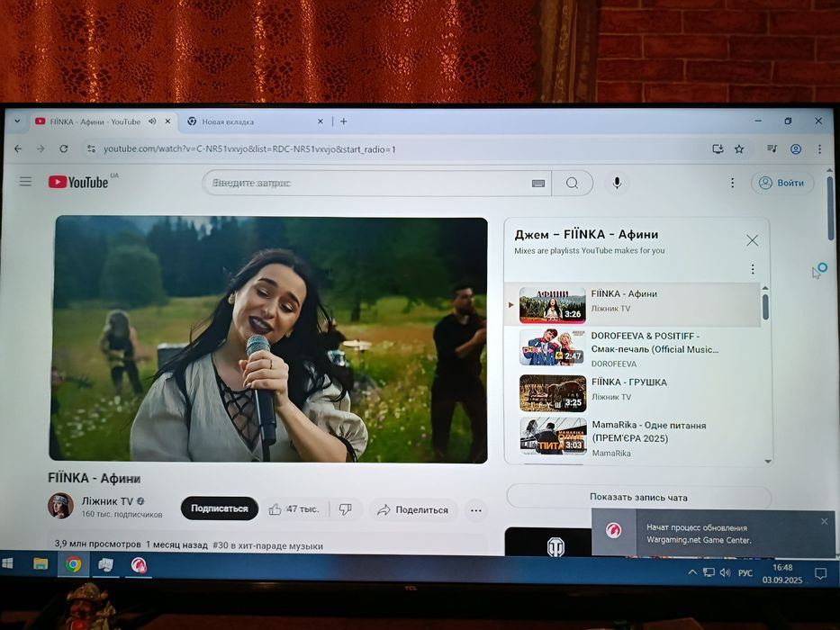Mute the tab using speaker icon

(x=152, y=121)
